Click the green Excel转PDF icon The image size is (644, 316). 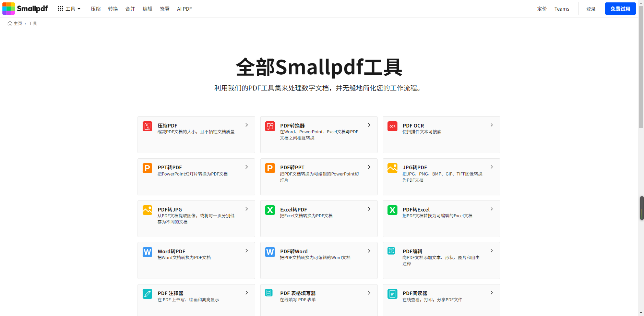(x=270, y=210)
